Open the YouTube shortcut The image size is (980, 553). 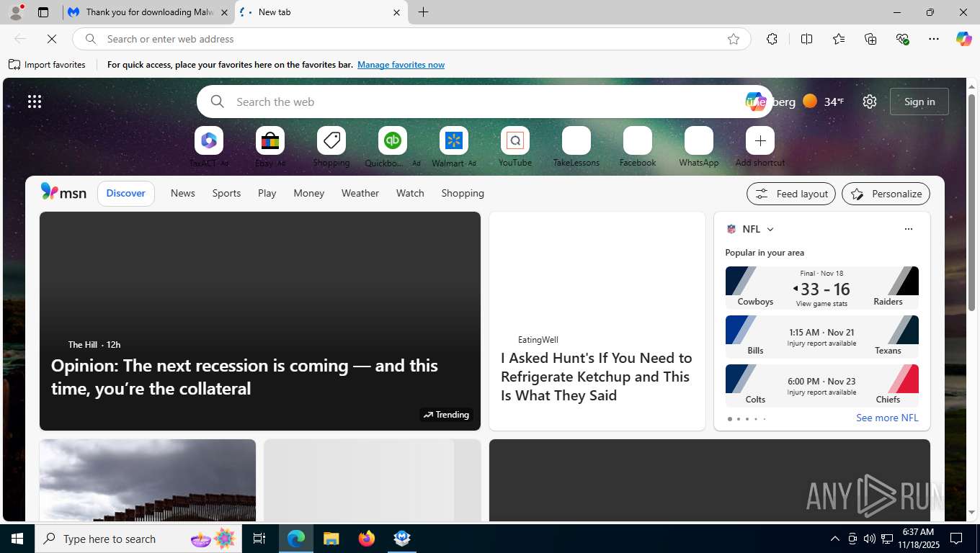pyautogui.click(x=515, y=147)
